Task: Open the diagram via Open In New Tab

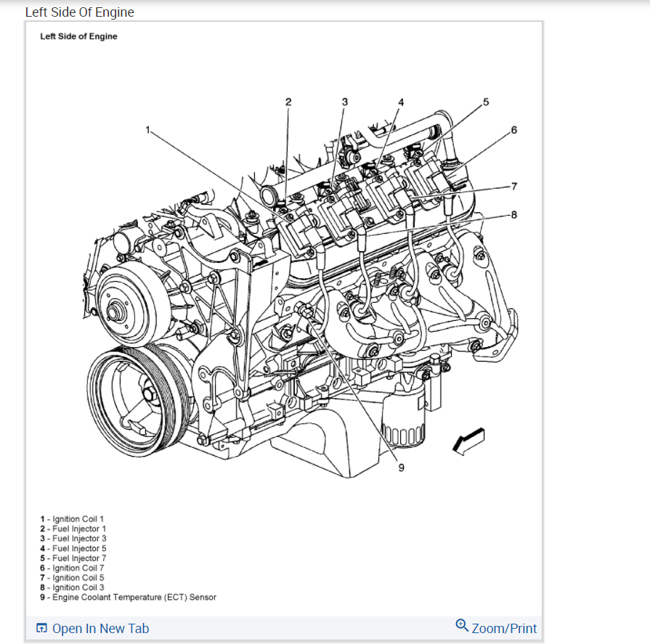Action: pyautogui.click(x=101, y=628)
